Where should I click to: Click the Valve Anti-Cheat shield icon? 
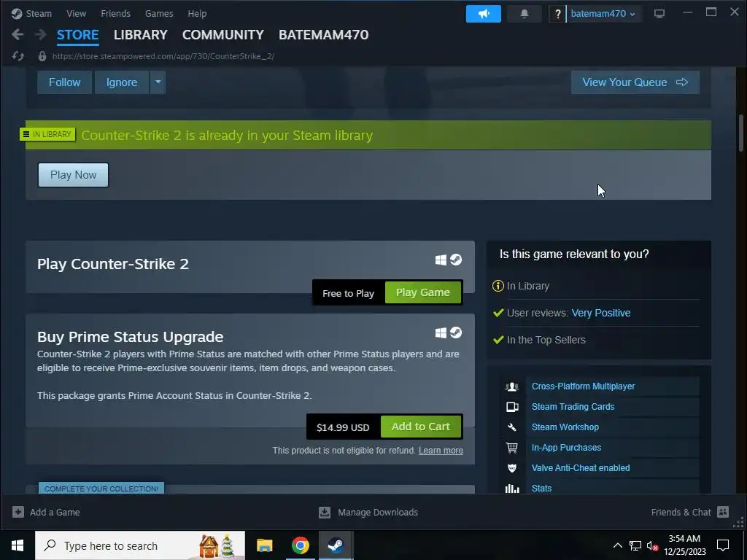[511, 468]
